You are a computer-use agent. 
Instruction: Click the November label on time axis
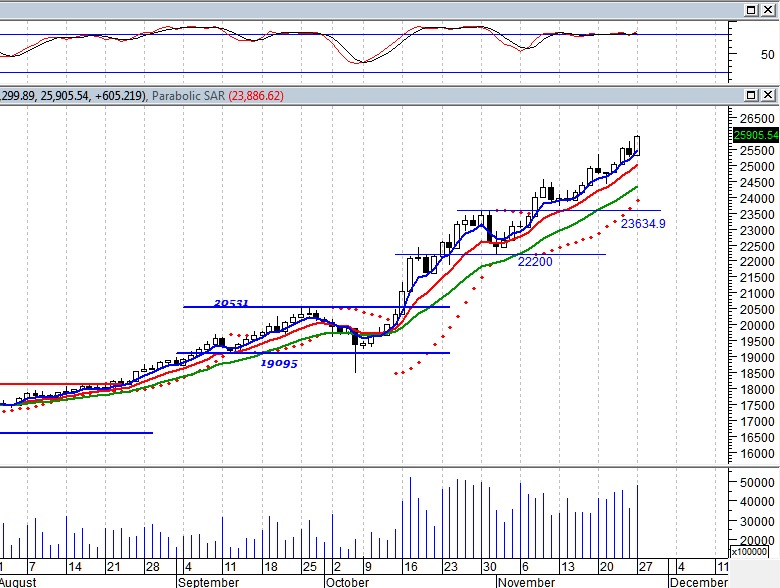(x=526, y=581)
